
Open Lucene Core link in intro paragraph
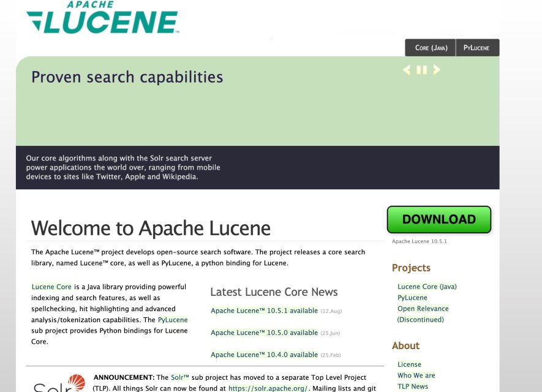coord(51,287)
